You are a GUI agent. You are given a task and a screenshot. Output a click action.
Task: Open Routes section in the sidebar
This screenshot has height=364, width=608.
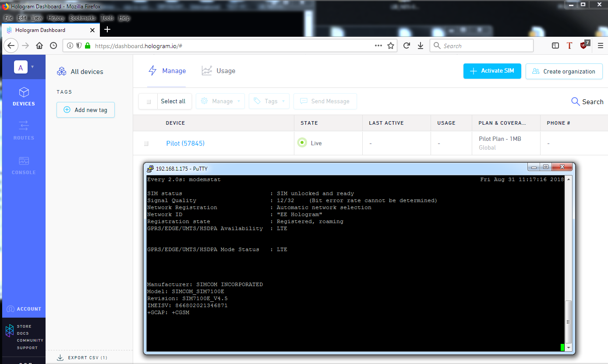[x=24, y=130]
